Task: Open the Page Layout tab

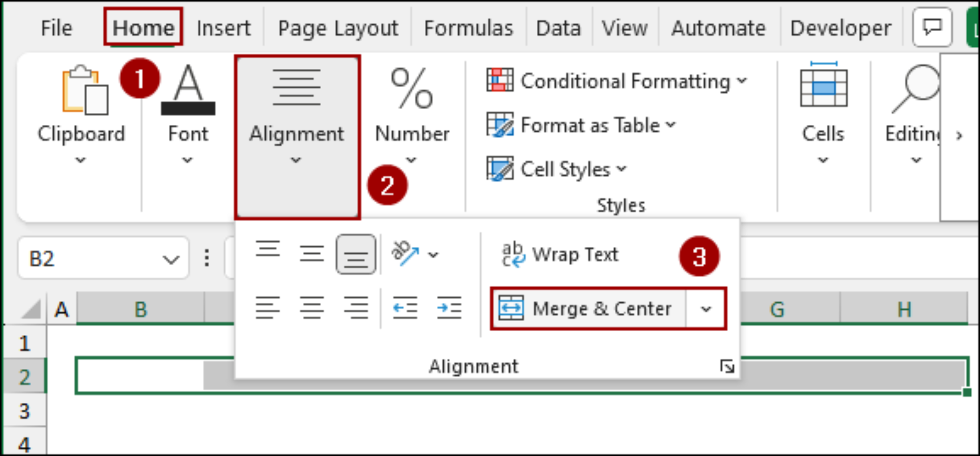Action: click(x=338, y=28)
